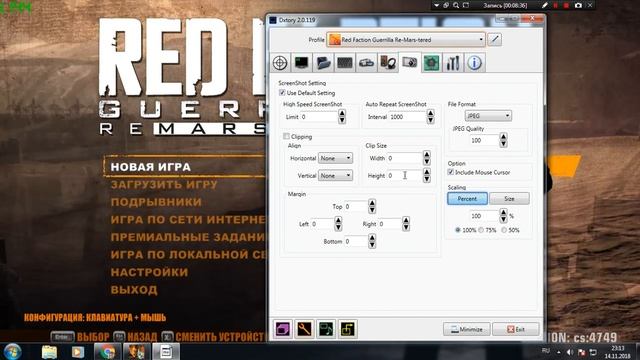Click the Minimize button in Dxtory
This screenshot has width=640, height=360.
pos(467,329)
